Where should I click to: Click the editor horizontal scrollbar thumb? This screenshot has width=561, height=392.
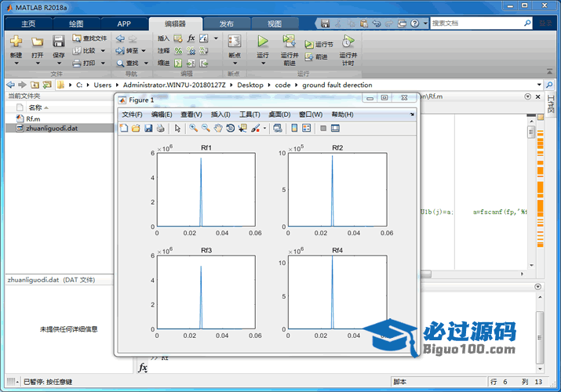(425, 274)
